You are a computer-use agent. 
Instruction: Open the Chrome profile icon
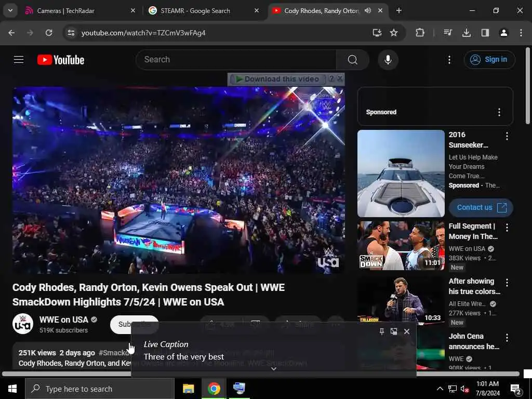point(504,33)
